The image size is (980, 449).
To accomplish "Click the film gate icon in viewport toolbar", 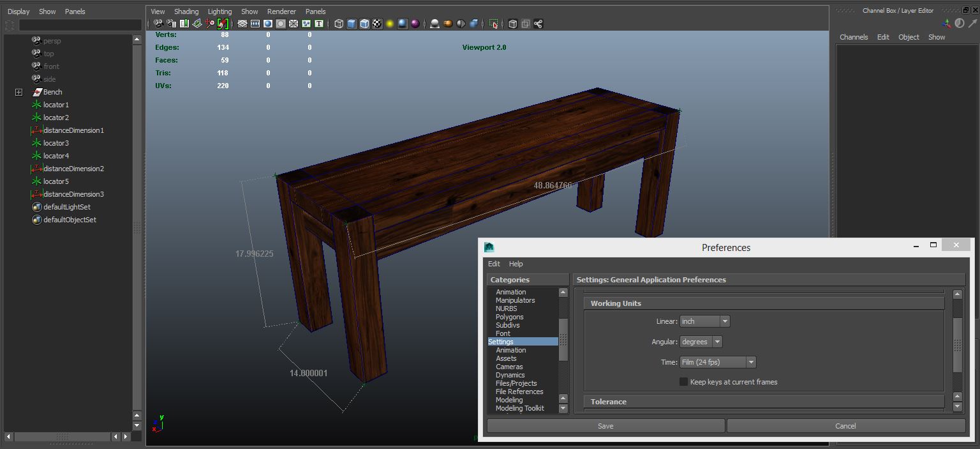I will point(255,24).
